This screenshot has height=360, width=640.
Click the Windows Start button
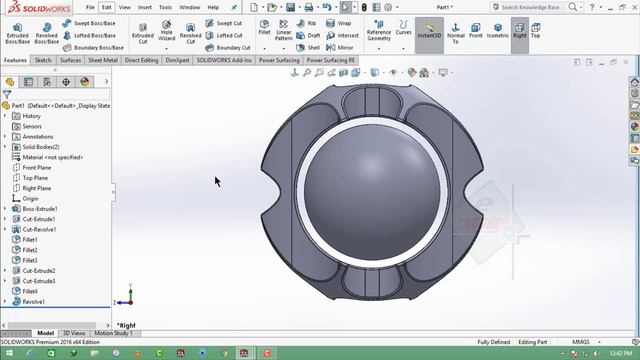(9, 353)
